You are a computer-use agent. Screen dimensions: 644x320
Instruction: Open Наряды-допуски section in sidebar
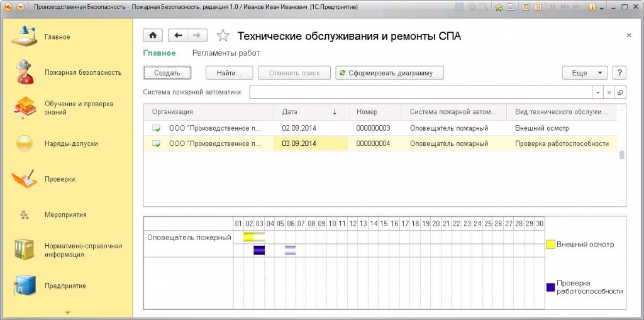(70, 143)
